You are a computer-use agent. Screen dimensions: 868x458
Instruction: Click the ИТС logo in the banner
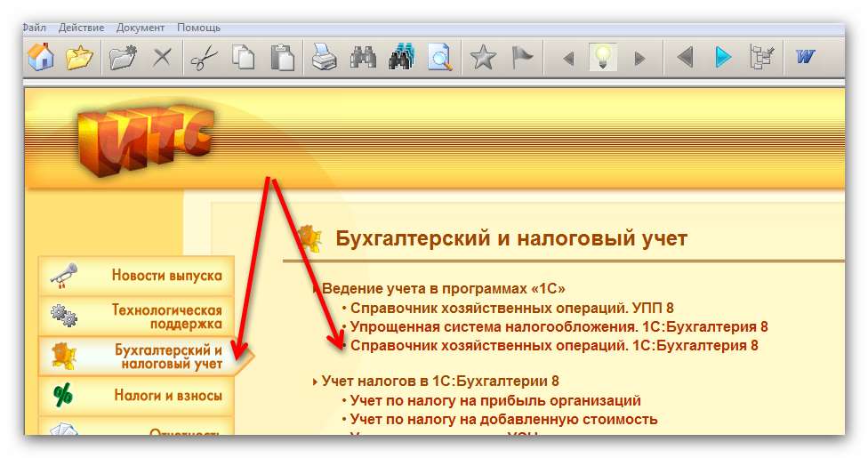(145, 141)
